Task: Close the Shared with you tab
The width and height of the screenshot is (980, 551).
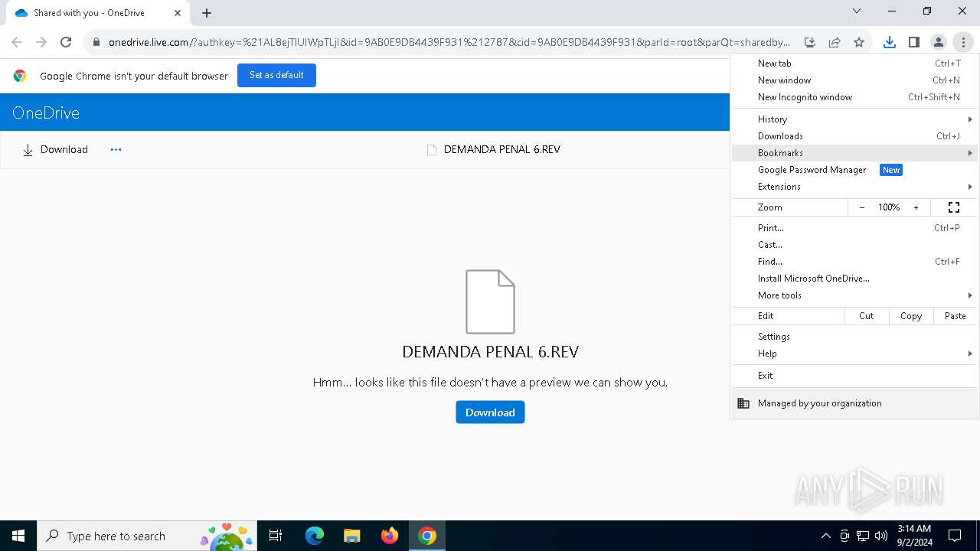Action: pyautogui.click(x=177, y=13)
